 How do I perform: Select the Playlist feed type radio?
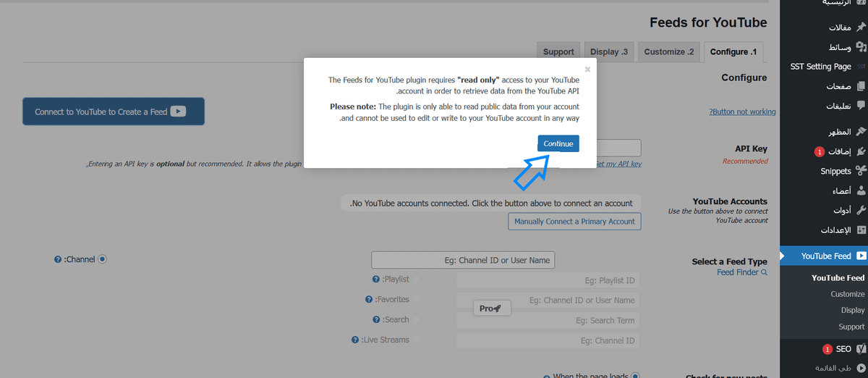(416, 279)
